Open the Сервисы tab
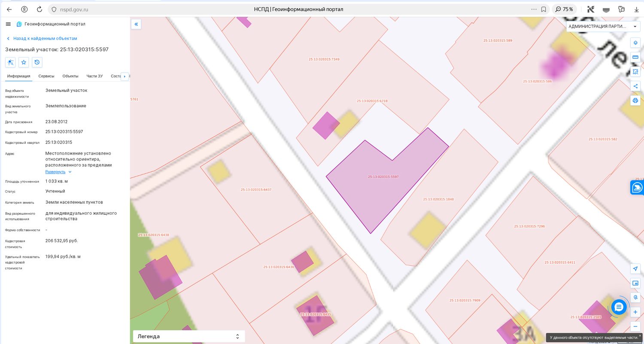 pos(46,76)
